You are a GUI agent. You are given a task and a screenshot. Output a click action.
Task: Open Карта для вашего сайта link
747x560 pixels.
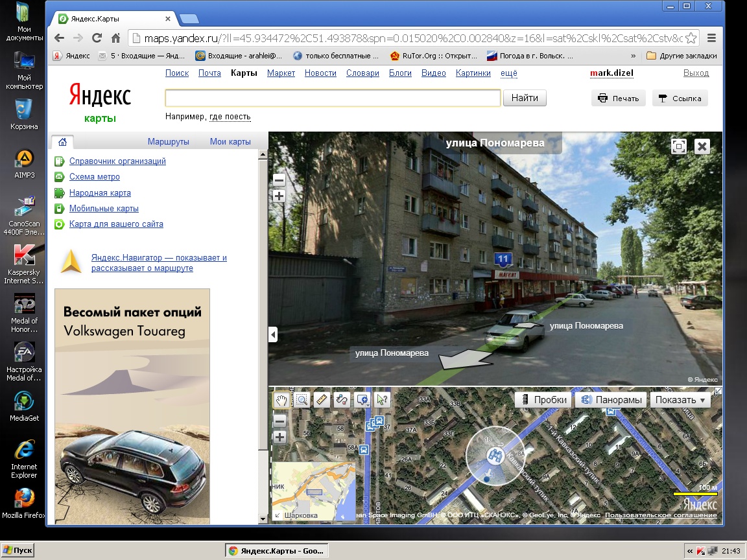point(116,224)
